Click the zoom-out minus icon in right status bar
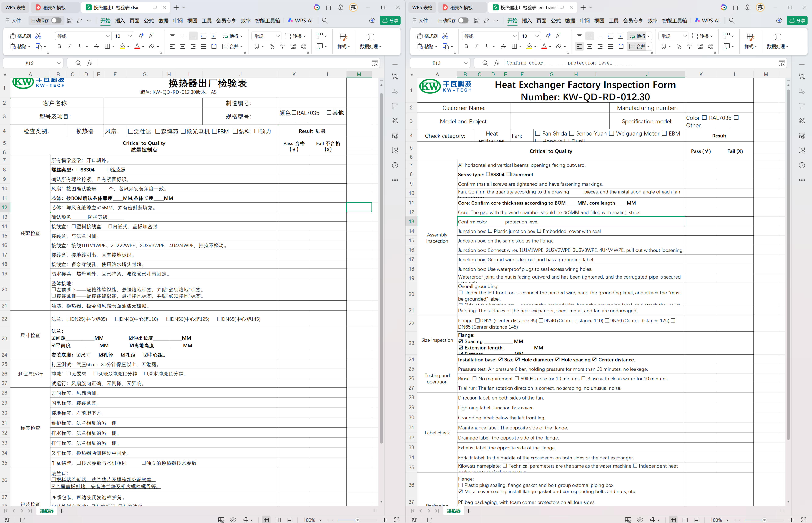This screenshot has height=523, width=812. point(737,520)
